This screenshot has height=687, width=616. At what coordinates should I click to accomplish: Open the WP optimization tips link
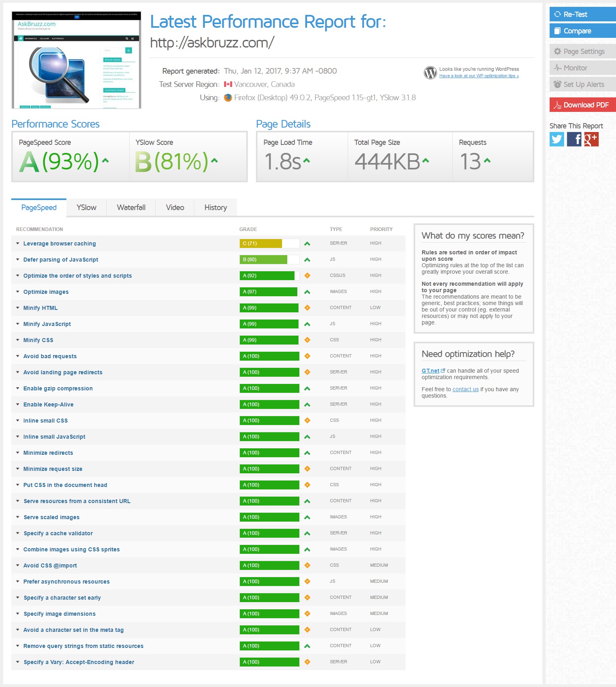point(479,76)
